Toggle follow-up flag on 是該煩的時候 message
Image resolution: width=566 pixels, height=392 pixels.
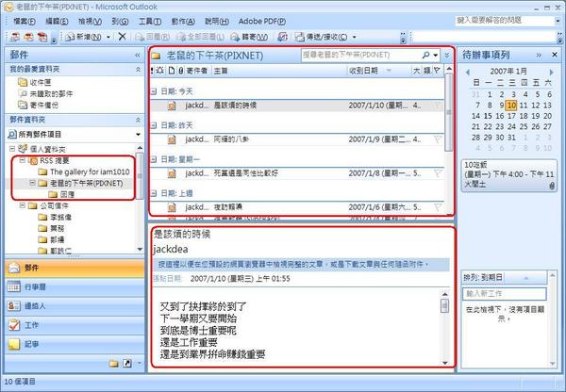[x=437, y=106]
